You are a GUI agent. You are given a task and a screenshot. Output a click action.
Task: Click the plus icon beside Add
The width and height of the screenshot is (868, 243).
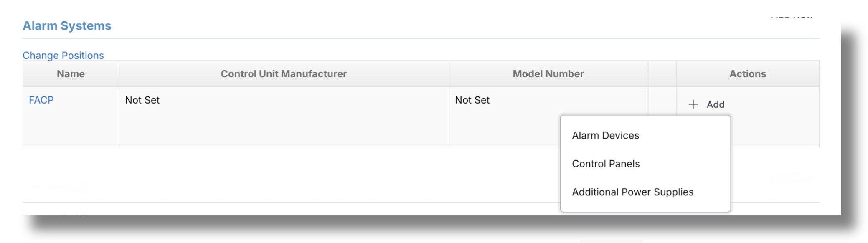pos(693,104)
